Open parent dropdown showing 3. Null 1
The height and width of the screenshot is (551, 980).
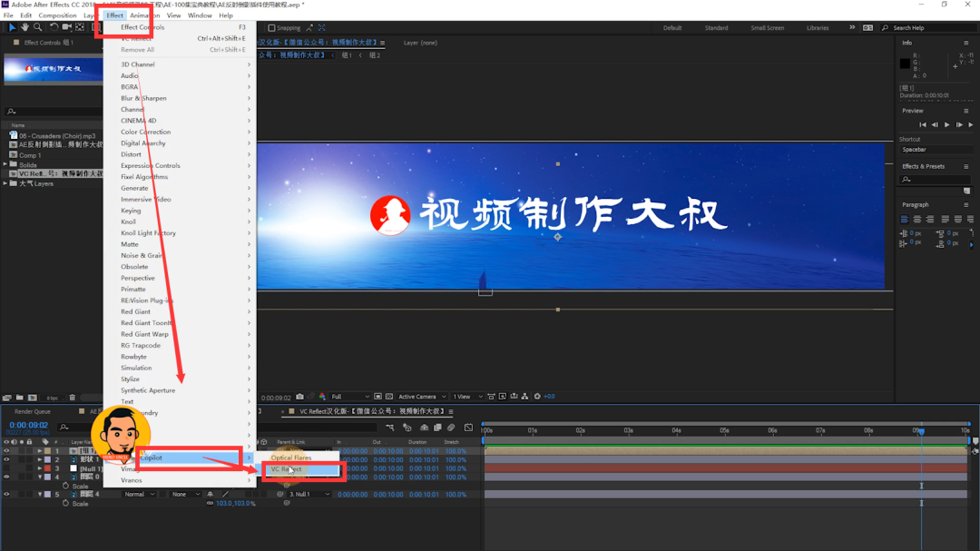point(309,494)
